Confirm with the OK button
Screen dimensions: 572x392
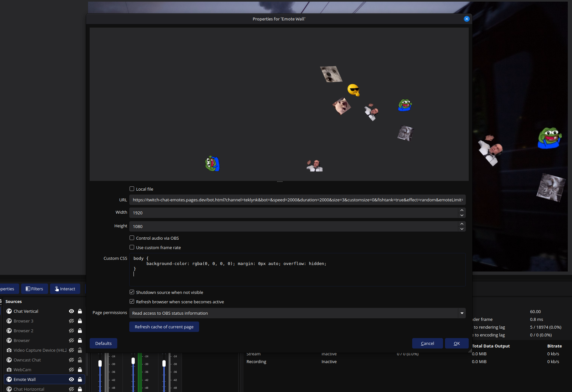[x=457, y=343]
